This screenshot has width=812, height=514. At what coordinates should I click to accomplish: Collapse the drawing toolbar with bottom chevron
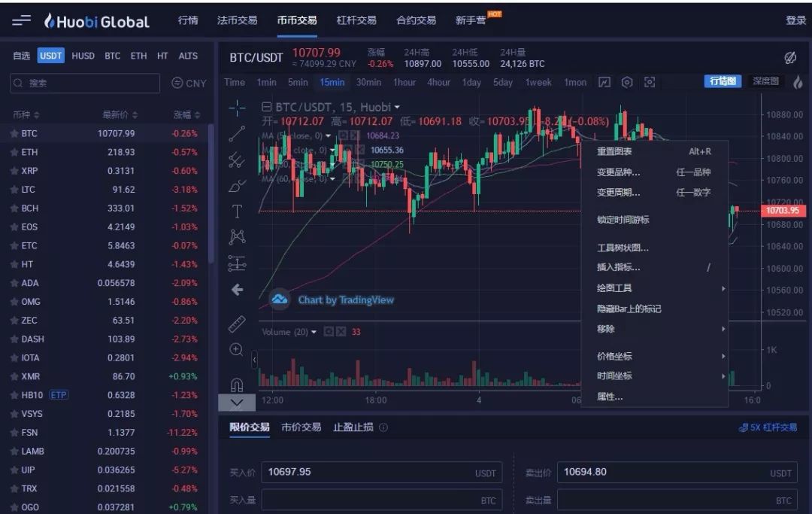237,403
